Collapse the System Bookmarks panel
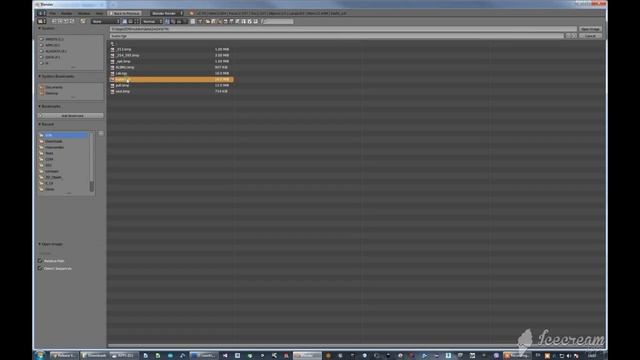The image size is (640, 360). pos(40,76)
